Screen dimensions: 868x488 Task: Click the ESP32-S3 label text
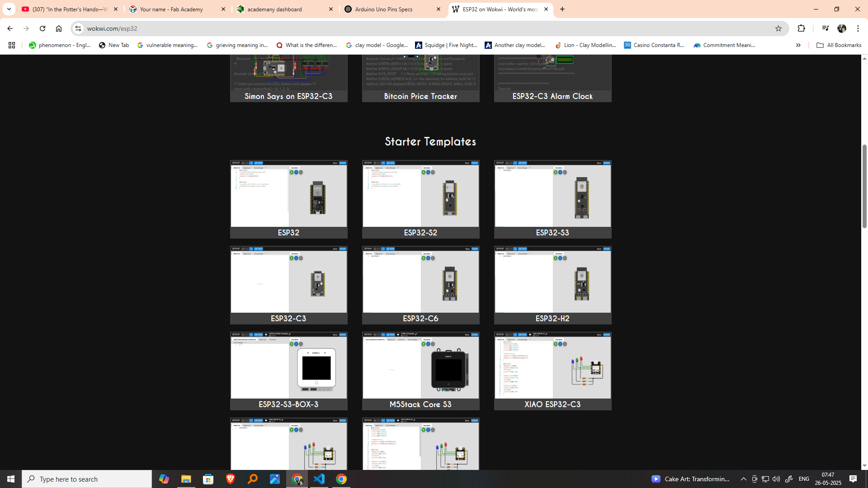(x=552, y=233)
